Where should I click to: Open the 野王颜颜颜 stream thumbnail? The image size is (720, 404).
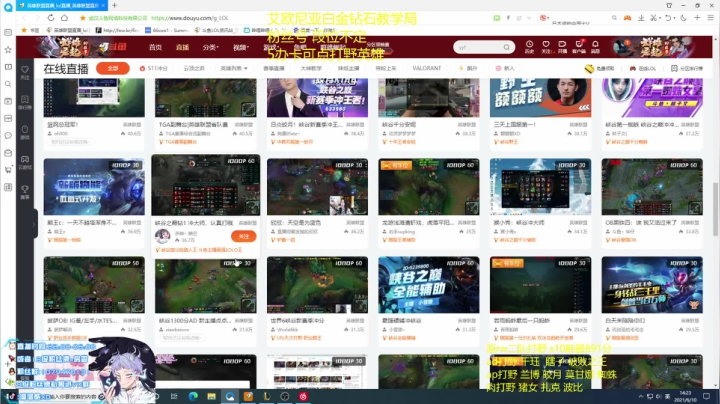click(x=540, y=97)
